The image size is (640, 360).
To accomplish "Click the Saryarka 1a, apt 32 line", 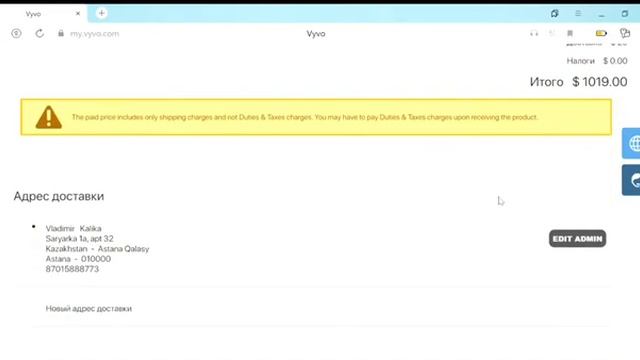I will (80, 238).
